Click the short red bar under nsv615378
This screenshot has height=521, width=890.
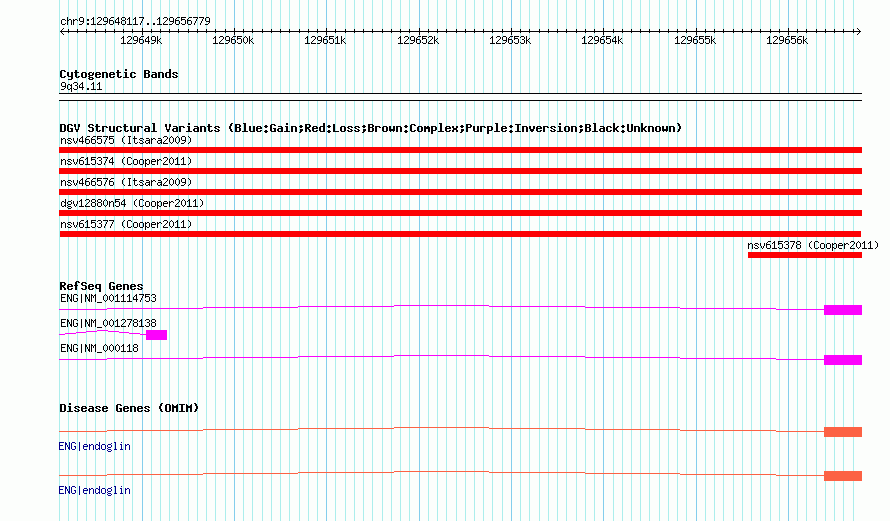click(x=805, y=255)
